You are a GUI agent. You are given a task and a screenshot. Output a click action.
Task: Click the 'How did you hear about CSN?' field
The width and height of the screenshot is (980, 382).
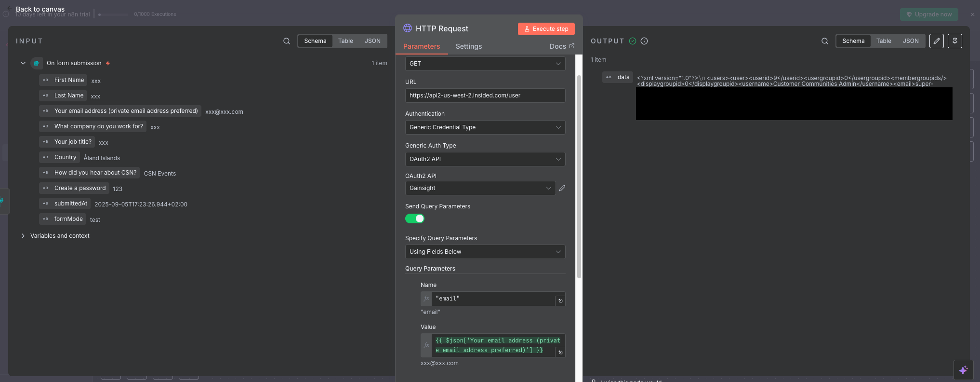click(x=89, y=173)
